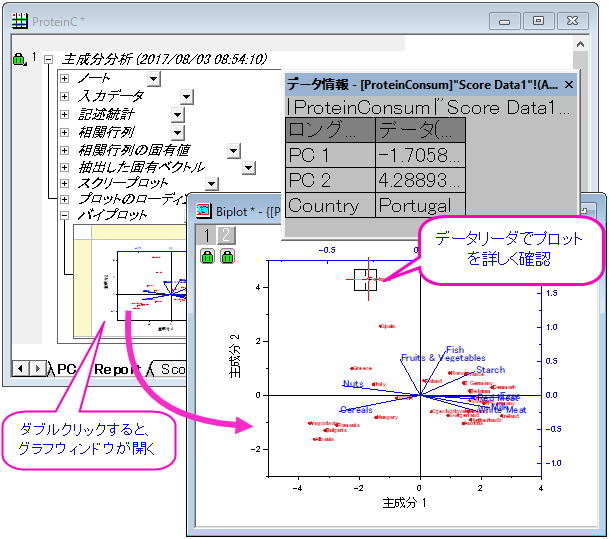609x539 pixels.
Task: Click the Fish loading label
Action: point(455,349)
